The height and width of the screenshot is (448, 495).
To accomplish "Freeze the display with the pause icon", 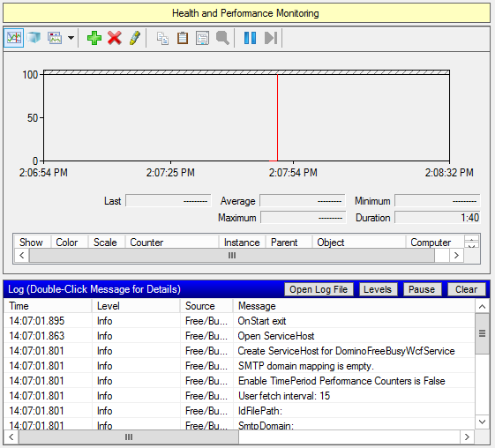I will (x=250, y=38).
